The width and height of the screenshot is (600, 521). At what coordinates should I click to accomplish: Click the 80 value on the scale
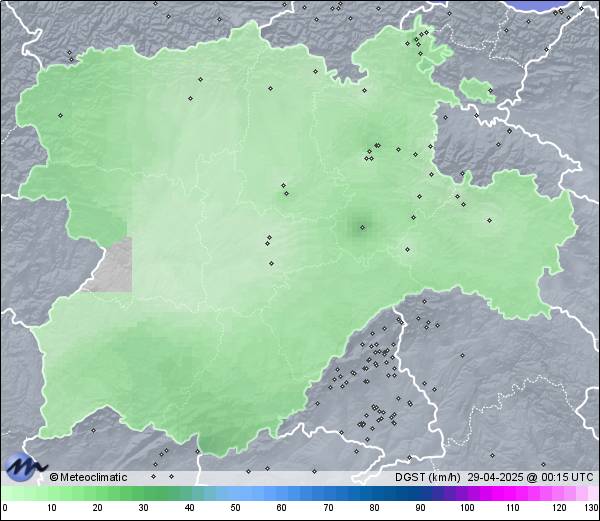point(374,508)
